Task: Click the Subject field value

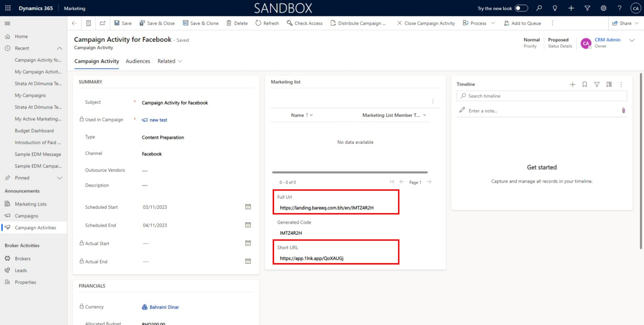Action: 175,103
